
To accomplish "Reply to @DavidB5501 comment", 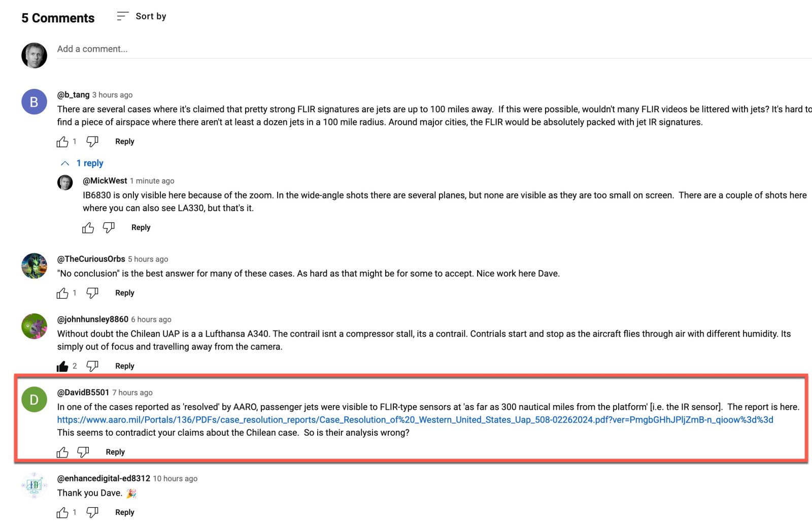I will (x=115, y=452).
